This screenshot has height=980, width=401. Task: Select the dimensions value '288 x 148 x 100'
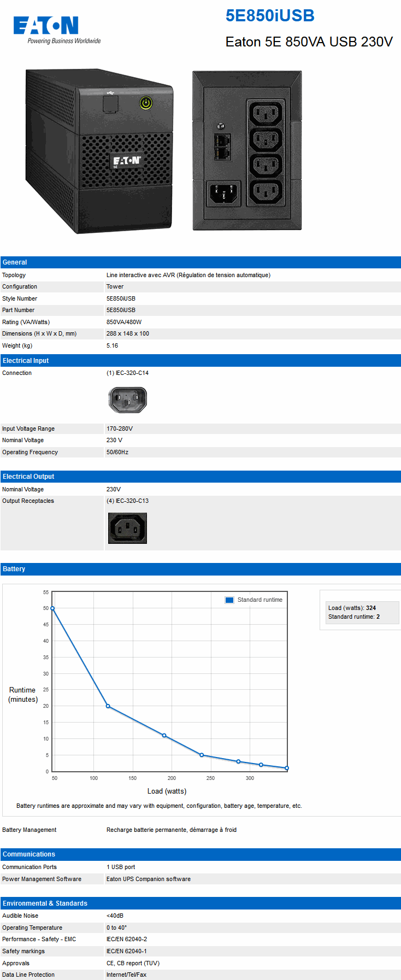(x=128, y=333)
